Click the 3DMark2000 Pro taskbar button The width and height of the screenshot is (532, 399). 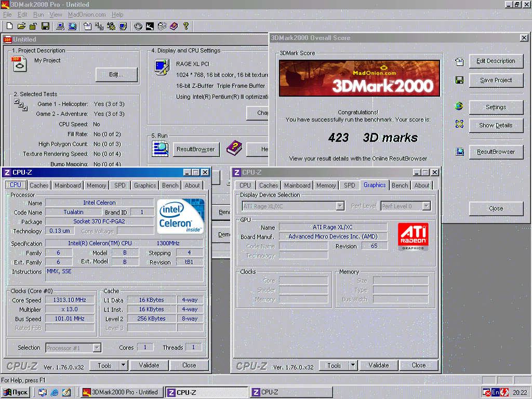[122, 392]
